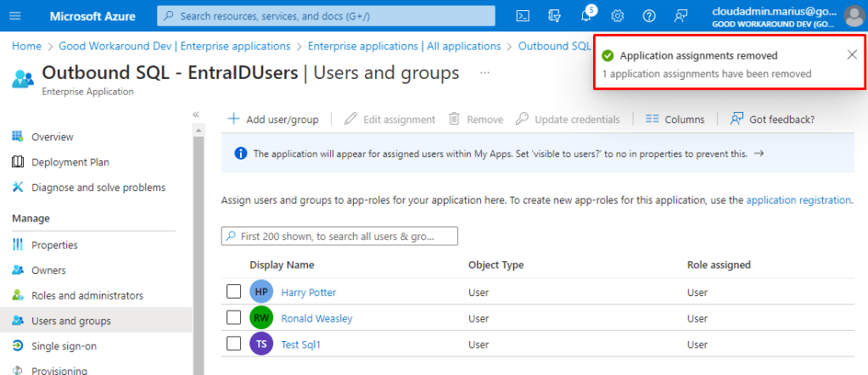Collapse the left navigation sidebar
The width and height of the screenshot is (868, 375).
pos(196,115)
